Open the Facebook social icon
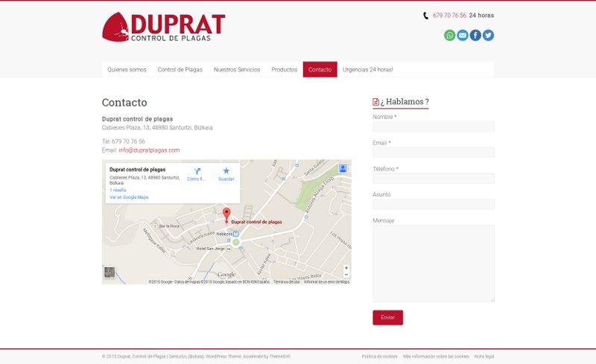Screen dimensions: 596x364 [475, 35]
